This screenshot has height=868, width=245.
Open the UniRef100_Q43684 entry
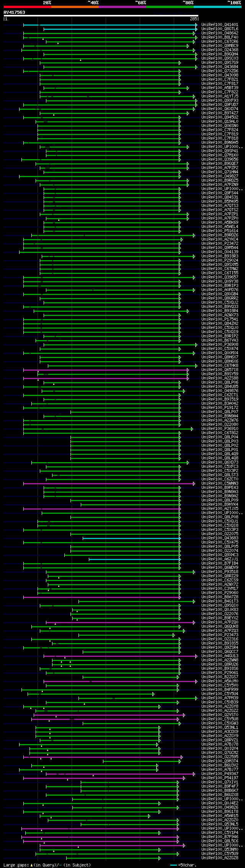pyautogui.click(x=220, y=67)
